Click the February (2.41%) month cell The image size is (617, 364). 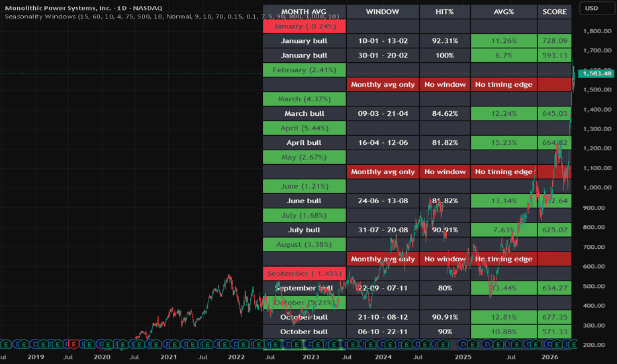304,70
